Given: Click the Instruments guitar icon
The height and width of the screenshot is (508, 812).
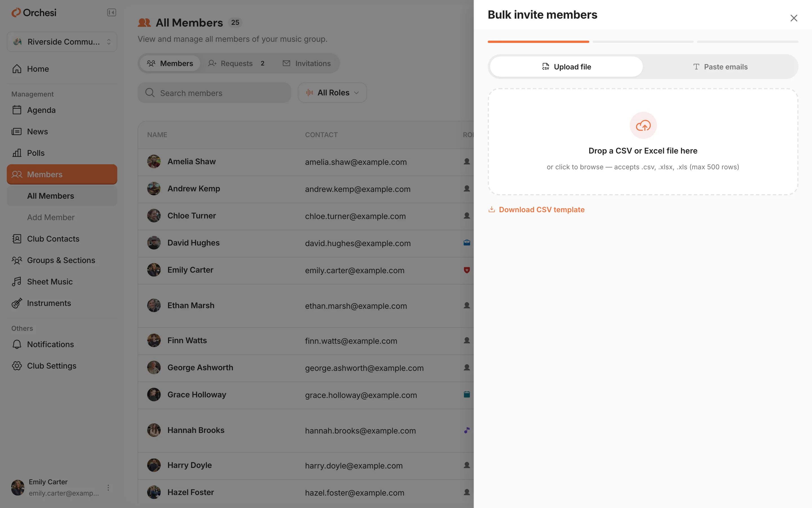Looking at the screenshot, I should [x=17, y=303].
